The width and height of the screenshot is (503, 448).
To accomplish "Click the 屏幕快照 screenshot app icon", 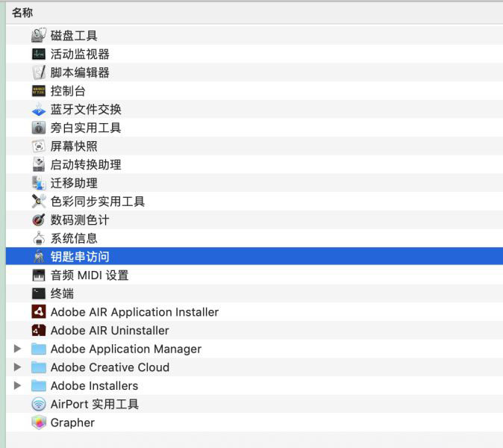I will click(x=39, y=146).
